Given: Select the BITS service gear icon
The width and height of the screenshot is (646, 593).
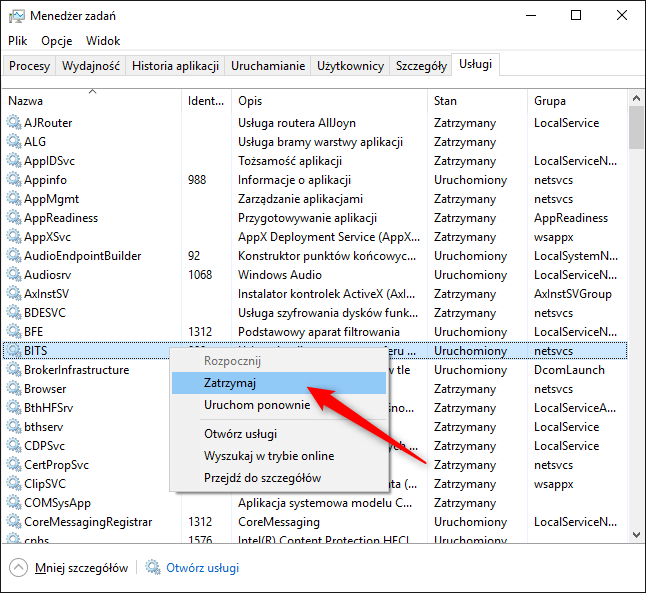Looking at the screenshot, I should 14,351.
